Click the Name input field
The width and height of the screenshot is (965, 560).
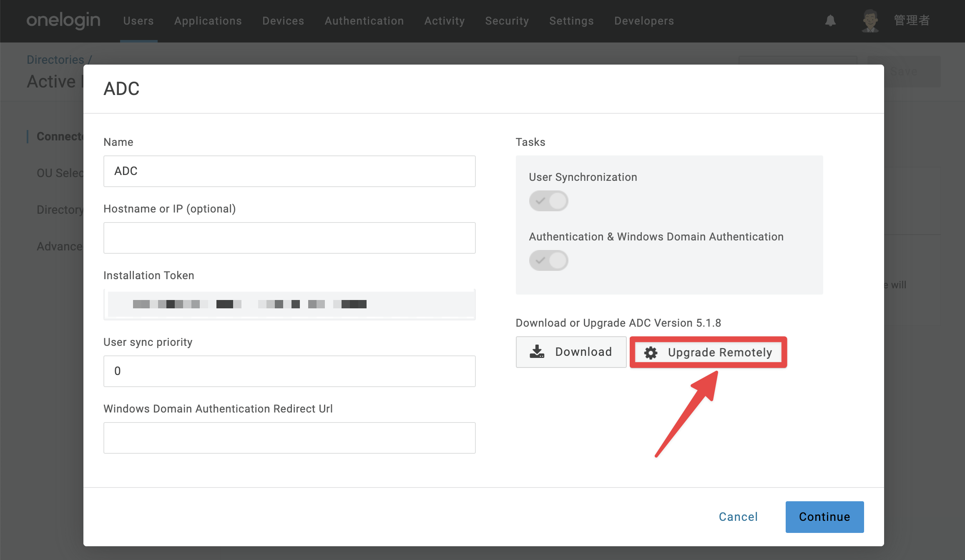point(289,171)
